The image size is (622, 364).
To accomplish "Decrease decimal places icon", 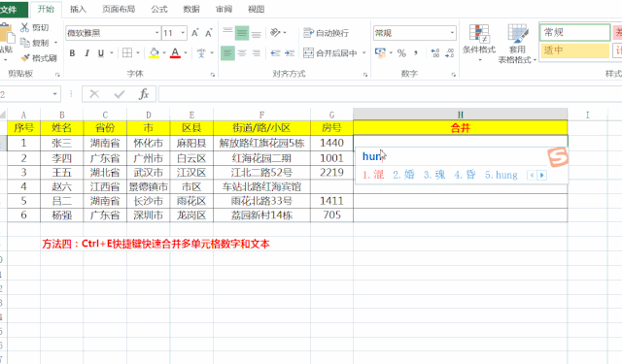I will click(x=449, y=52).
